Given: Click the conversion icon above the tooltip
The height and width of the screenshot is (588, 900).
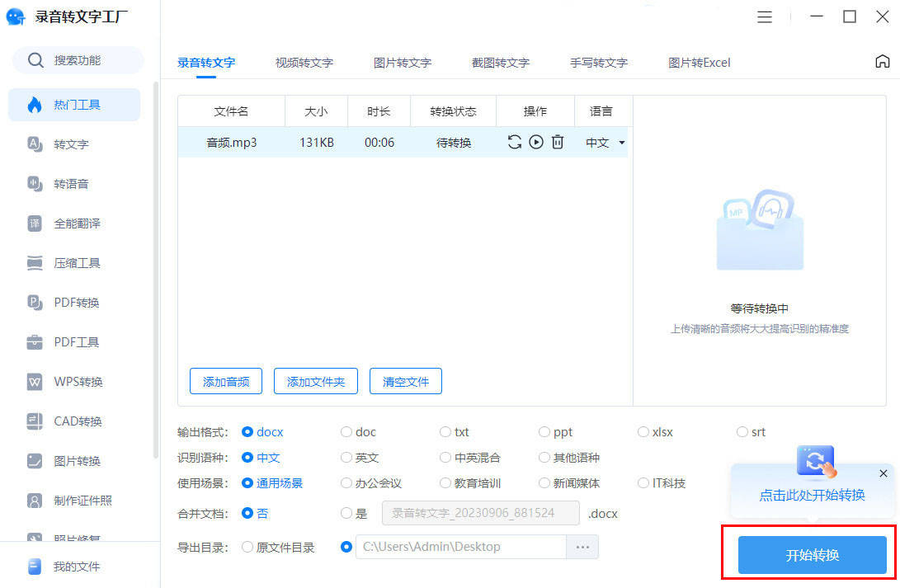Looking at the screenshot, I should point(816,461).
